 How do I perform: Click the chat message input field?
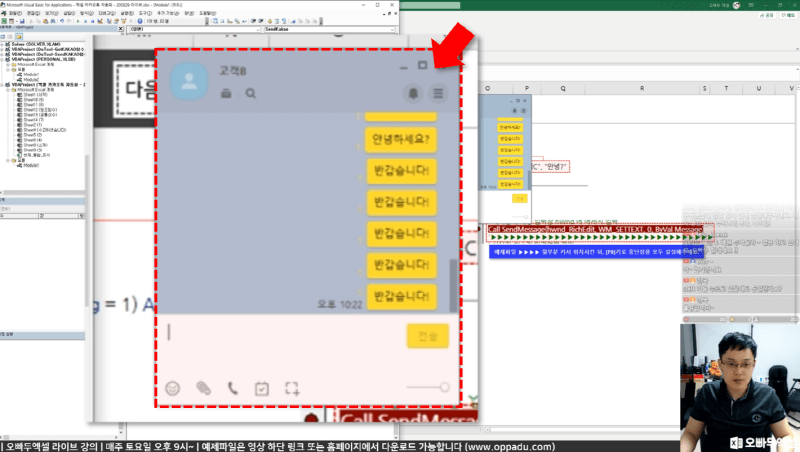tap(284, 334)
